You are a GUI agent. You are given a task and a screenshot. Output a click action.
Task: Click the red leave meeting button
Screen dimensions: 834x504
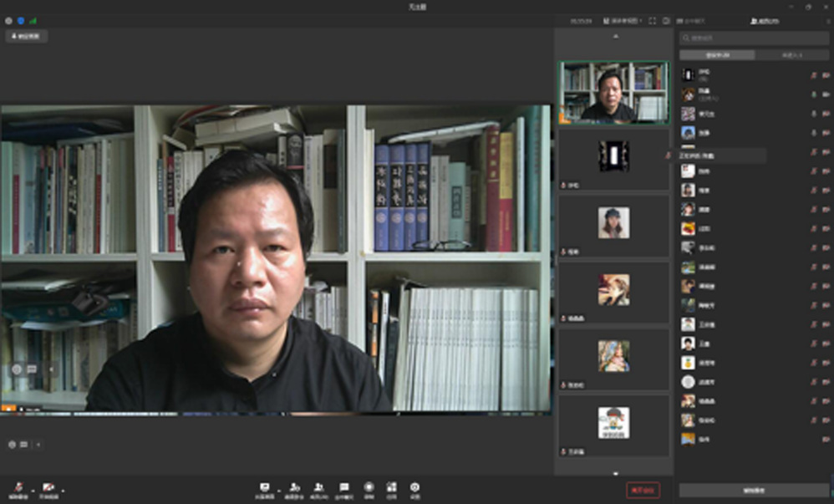[643, 491]
